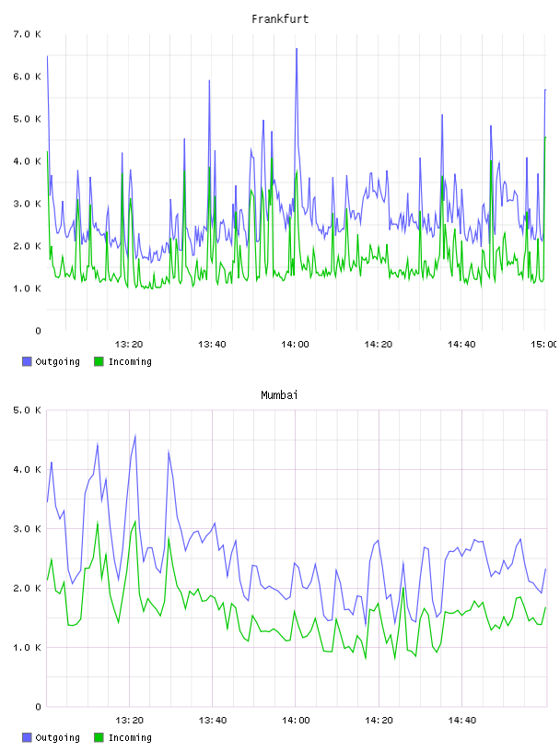The image size is (560, 752).
Task: Click 2.0 K axis label on Mumbai chart
Action: tap(28, 588)
